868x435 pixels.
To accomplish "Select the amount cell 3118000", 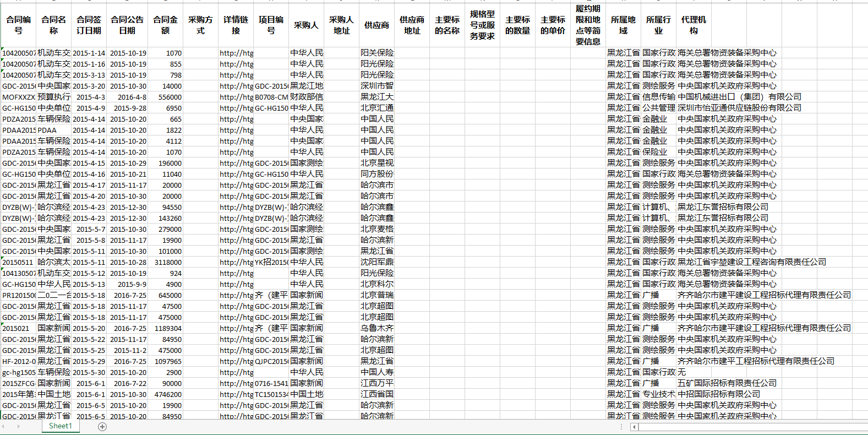I will click(165, 262).
